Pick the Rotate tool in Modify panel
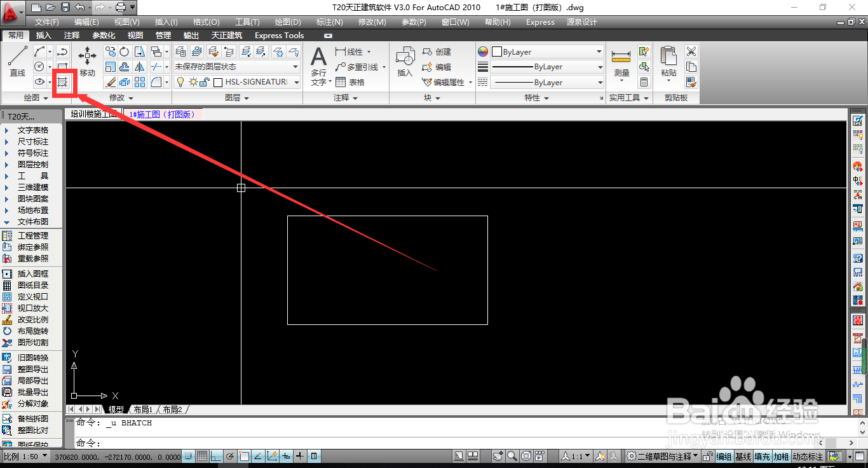The image size is (868, 468). (x=125, y=52)
